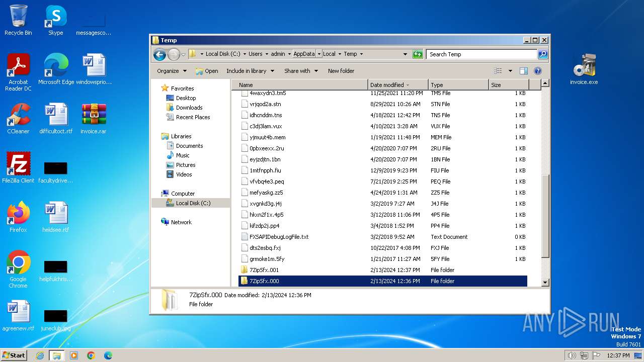The height and width of the screenshot is (362, 644).
Task: Select FXSAPIDebugLogFile.txt file
Action: point(383,237)
